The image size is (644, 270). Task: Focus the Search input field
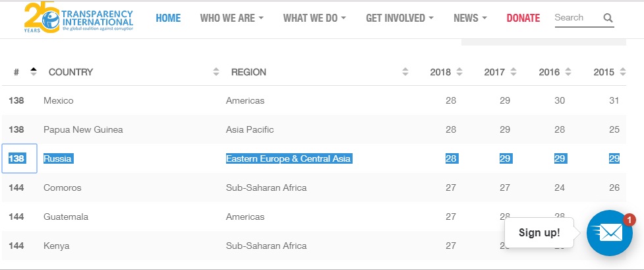[576, 18]
